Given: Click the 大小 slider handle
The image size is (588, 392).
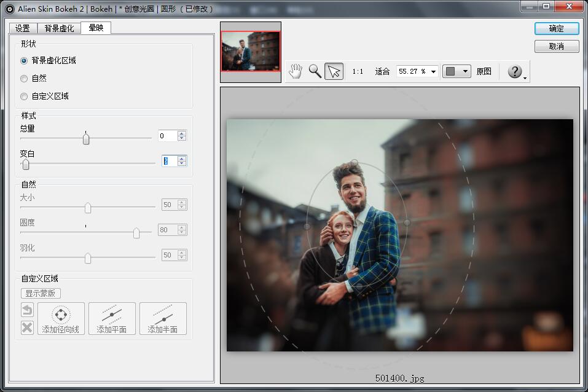Looking at the screenshot, I should 88,208.
